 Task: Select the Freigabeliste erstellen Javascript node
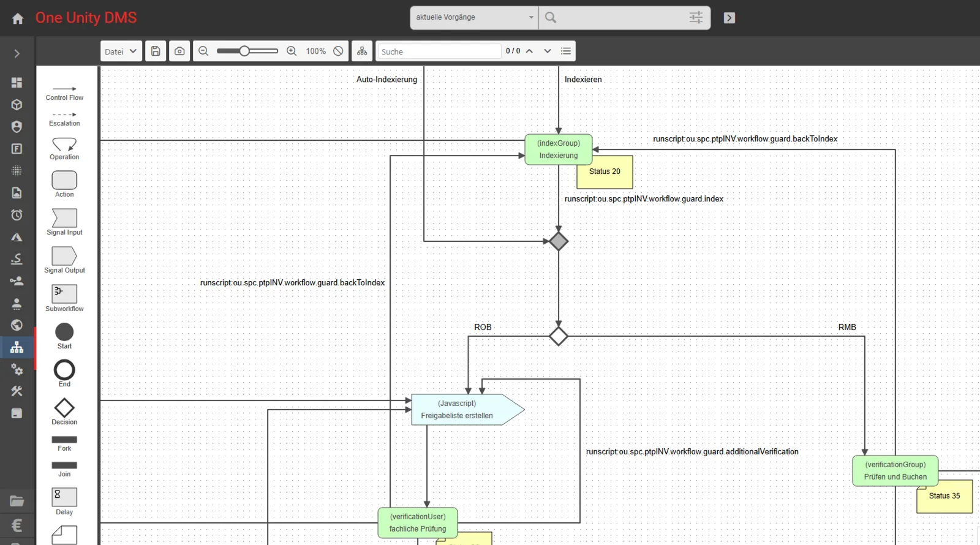point(468,410)
